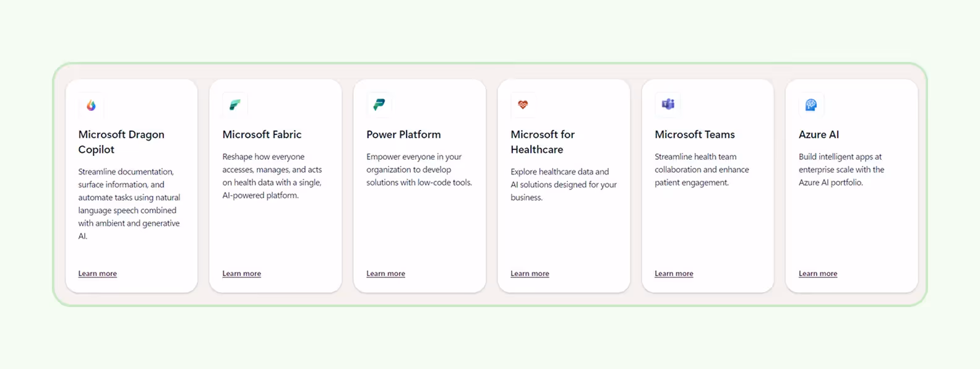
Task: Select the Microsoft Teams icon
Action: click(x=667, y=105)
